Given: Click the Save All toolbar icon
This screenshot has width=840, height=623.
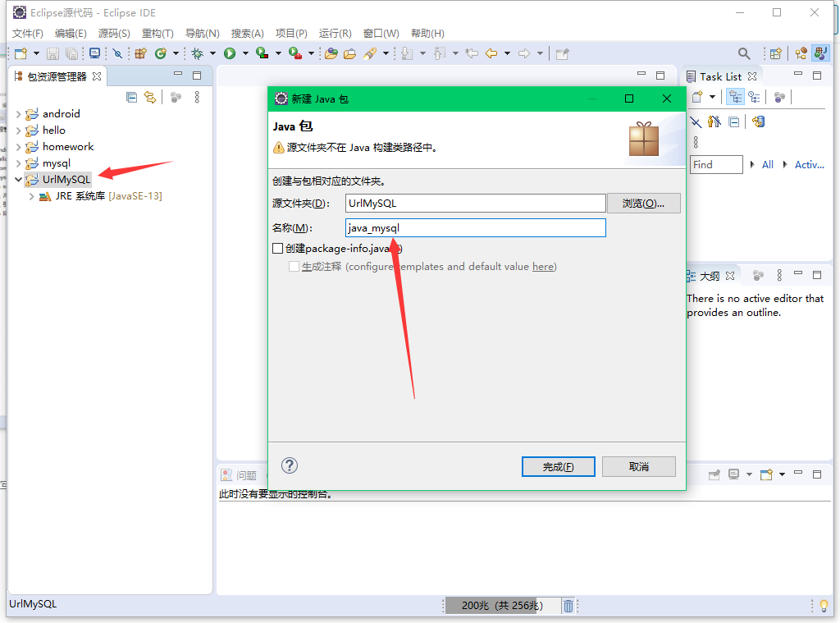Looking at the screenshot, I should (x=71, y=53).
